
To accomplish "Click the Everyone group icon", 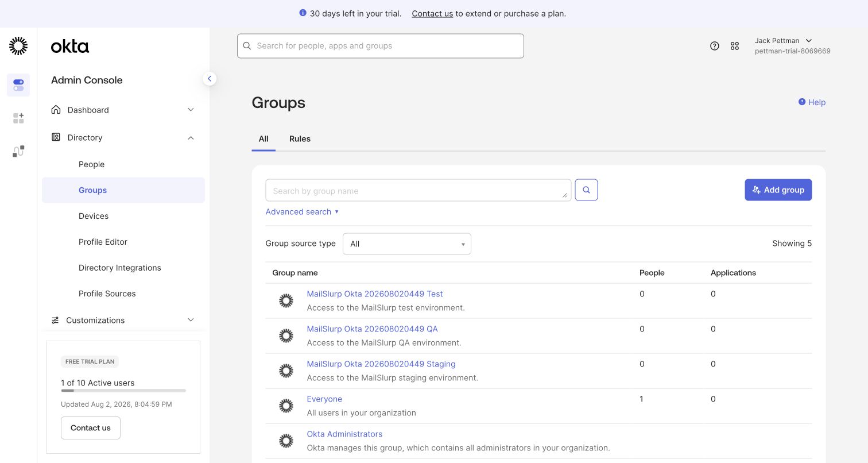I will click(286, 406).
